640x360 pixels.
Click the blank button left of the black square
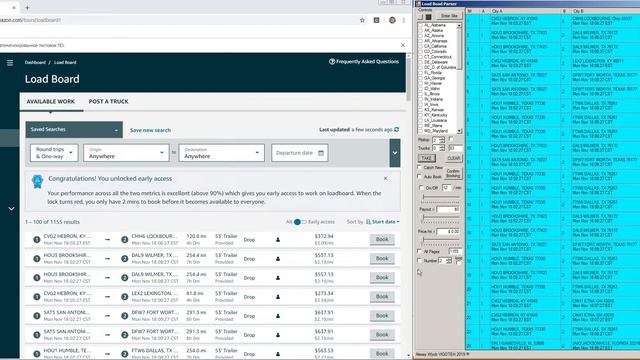[421, 17]
